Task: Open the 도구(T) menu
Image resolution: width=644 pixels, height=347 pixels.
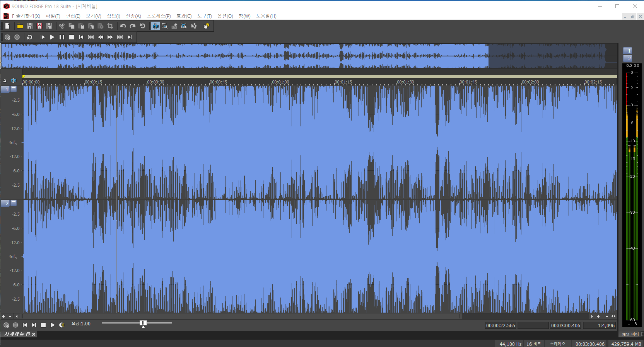Action: (x=205, y=16)
